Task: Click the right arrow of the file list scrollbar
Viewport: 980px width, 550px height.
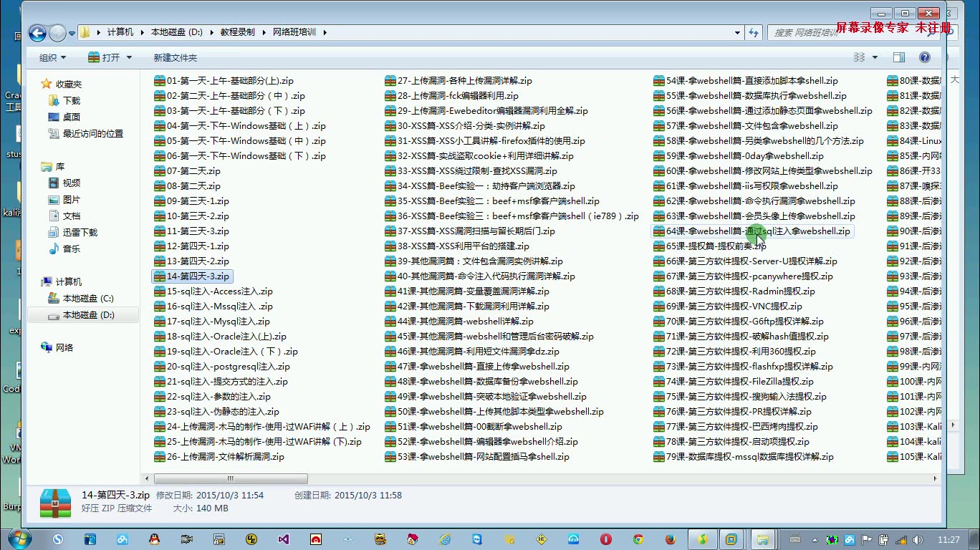Action: (x=934, y=478)
